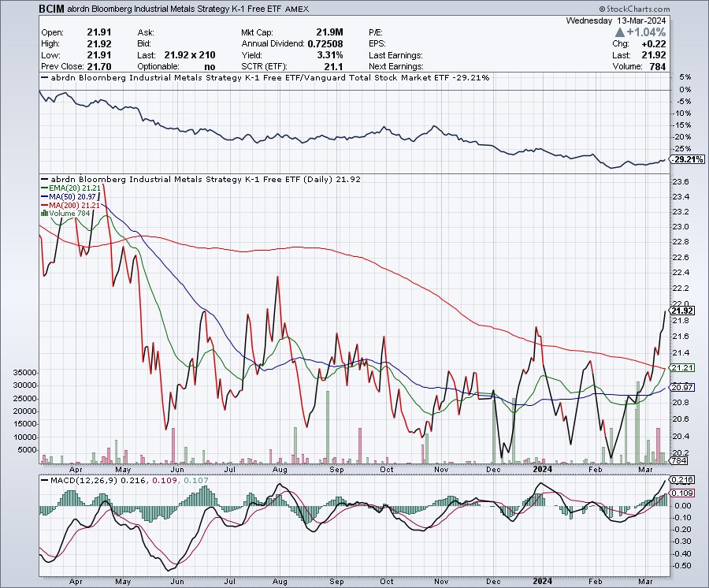Screen dimensions: 709x588
Task: Click the Volume value 784 in header
Action: pyautogui.click(x=658, y=66)
